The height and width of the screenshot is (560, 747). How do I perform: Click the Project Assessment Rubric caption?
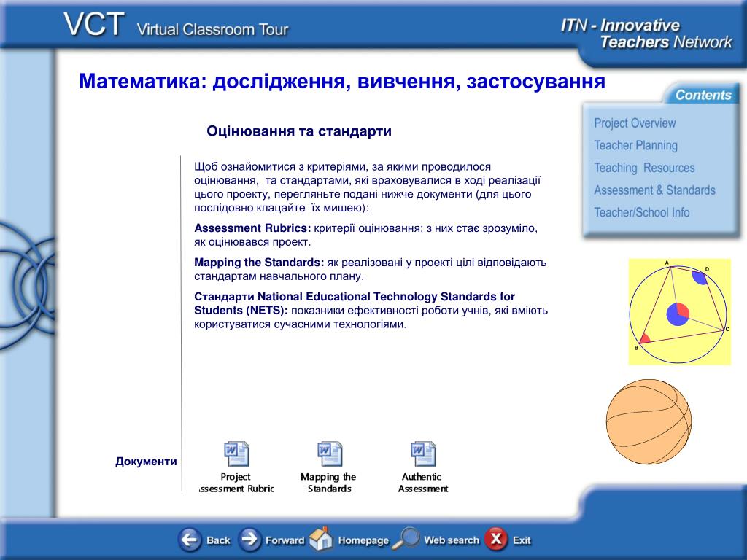pos(236,483)
